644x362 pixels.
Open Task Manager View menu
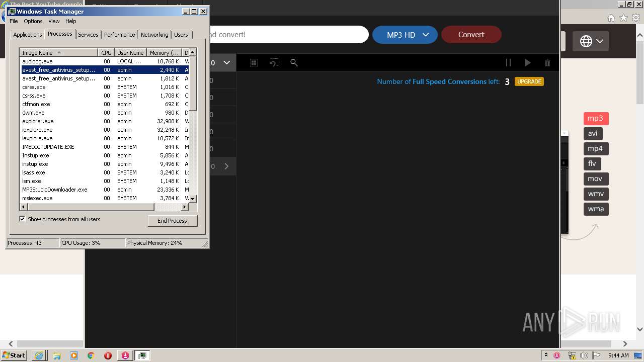(54, 21)
